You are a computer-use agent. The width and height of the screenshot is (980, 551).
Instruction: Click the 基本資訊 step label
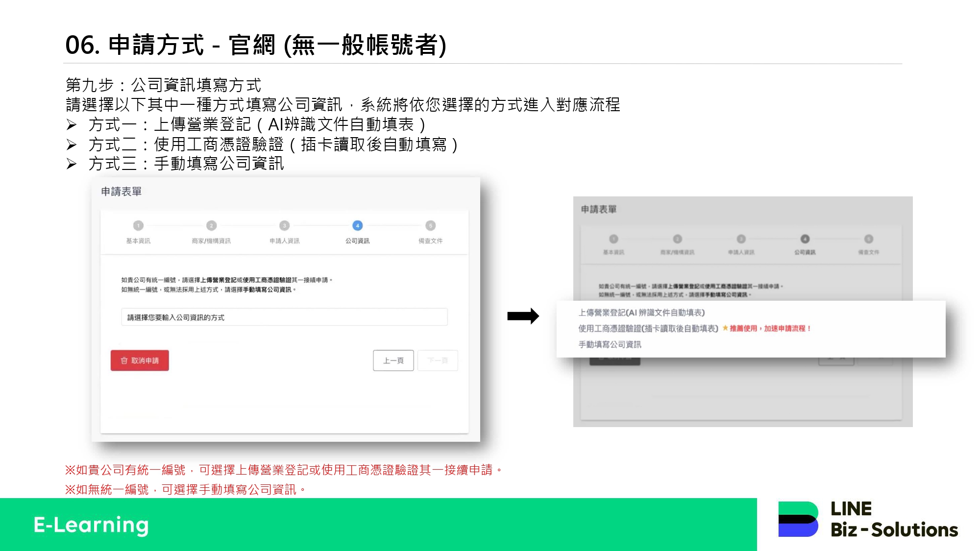click(x=138, y=241)
